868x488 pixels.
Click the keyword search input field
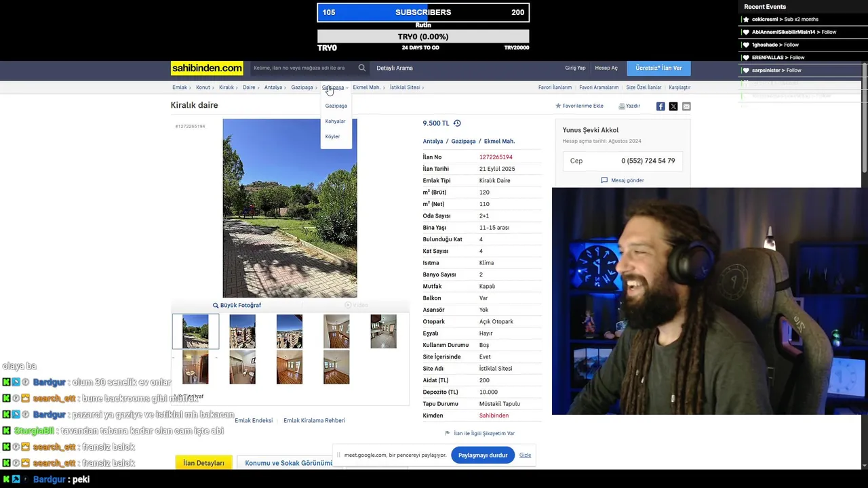[302, 68]
